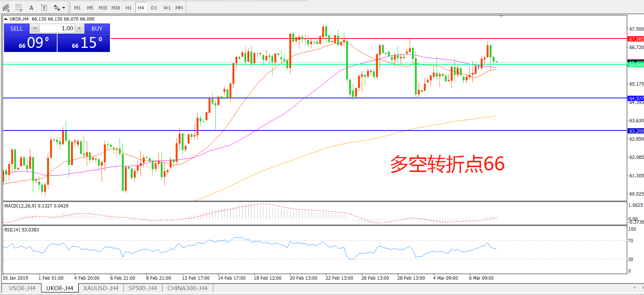Toggle the H1 timeframe button

128,7
